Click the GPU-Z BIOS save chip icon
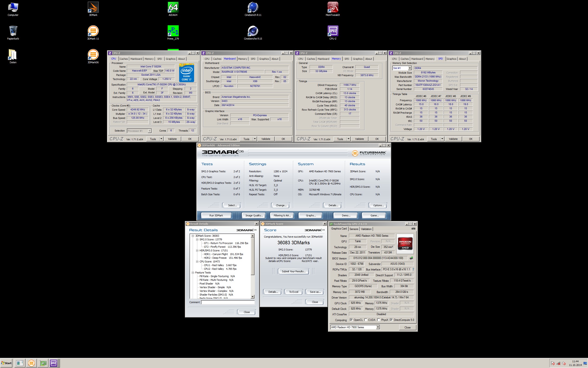588x368 pixels. pos(411,258)
